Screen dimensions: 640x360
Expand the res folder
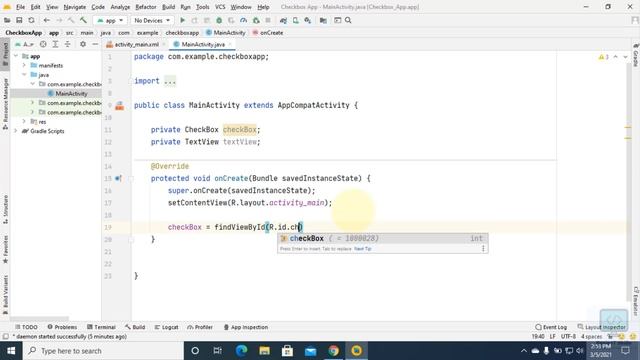pyautogui.click(x=24, y=122)
